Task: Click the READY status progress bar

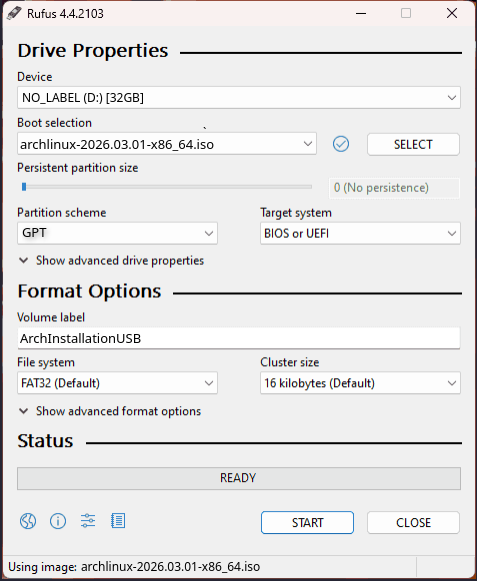Action: 239,478
